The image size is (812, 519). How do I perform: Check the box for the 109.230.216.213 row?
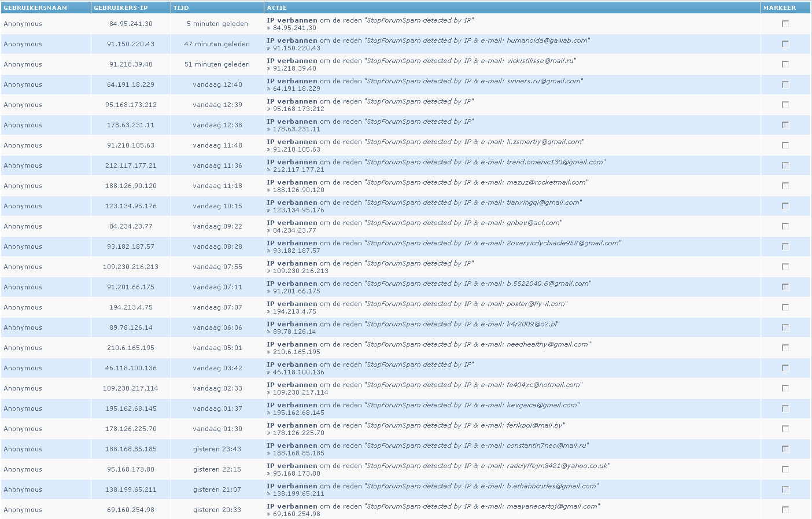point(785,267)
